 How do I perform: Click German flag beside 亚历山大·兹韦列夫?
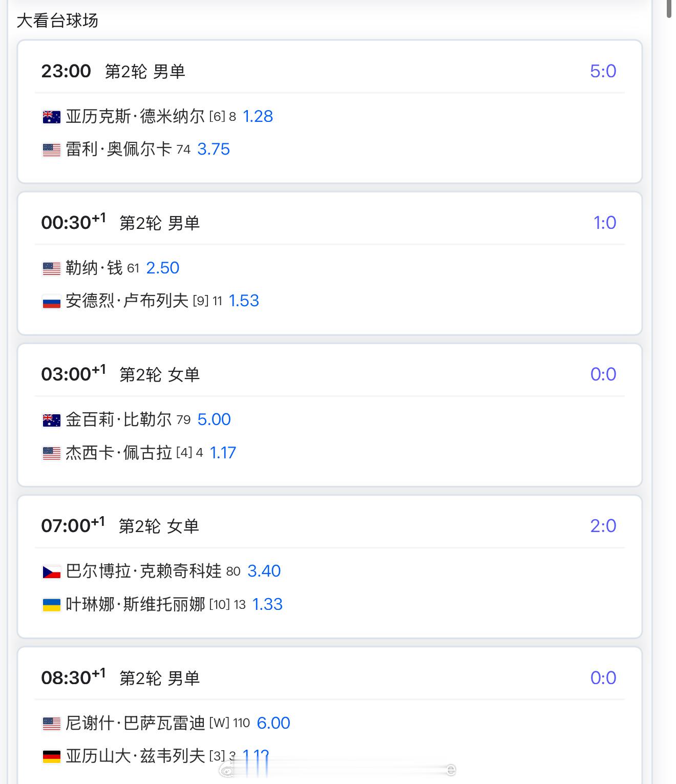51,756
